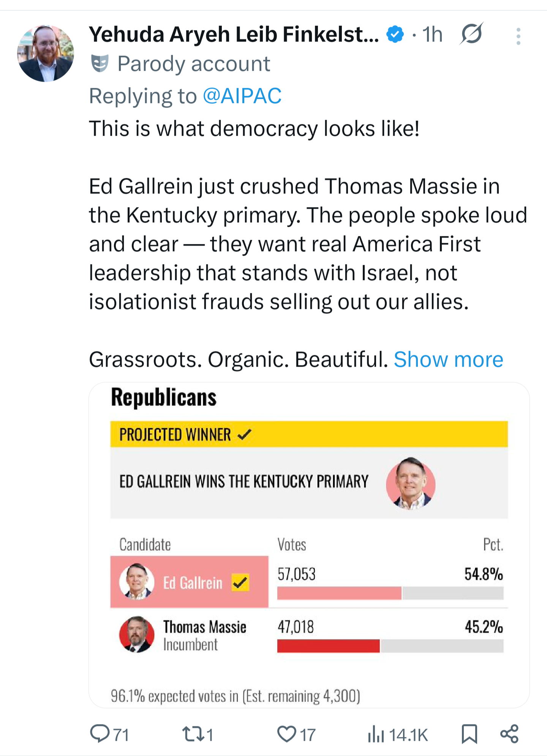Open Yehuda Aryeh Leib Finkelstein's profile name
Screen dimensions: 547x756
tap(234, 34)
